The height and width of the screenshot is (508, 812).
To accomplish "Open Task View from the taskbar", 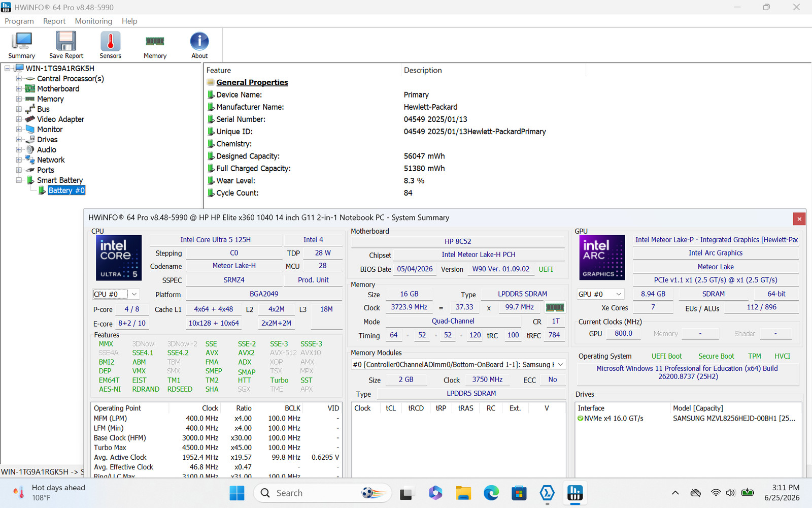I will pyautogui.click(x=406, y=493).
